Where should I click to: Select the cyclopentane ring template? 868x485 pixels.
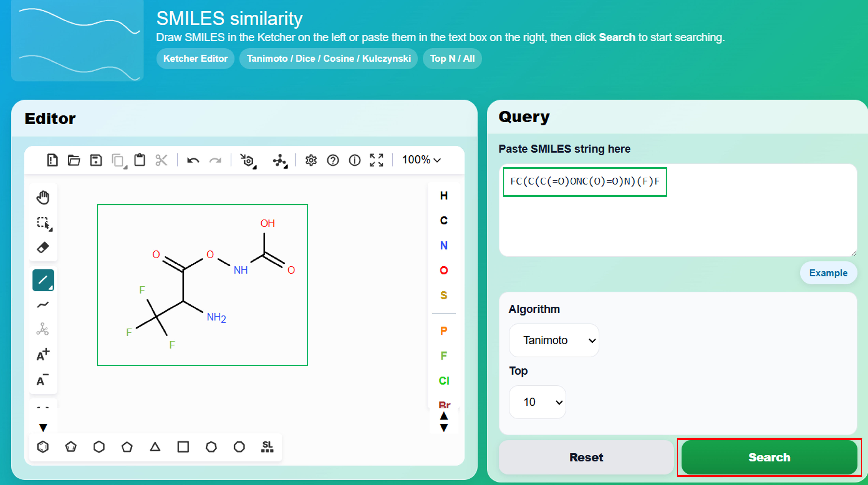pyautogui.click(x=127, y=447)
